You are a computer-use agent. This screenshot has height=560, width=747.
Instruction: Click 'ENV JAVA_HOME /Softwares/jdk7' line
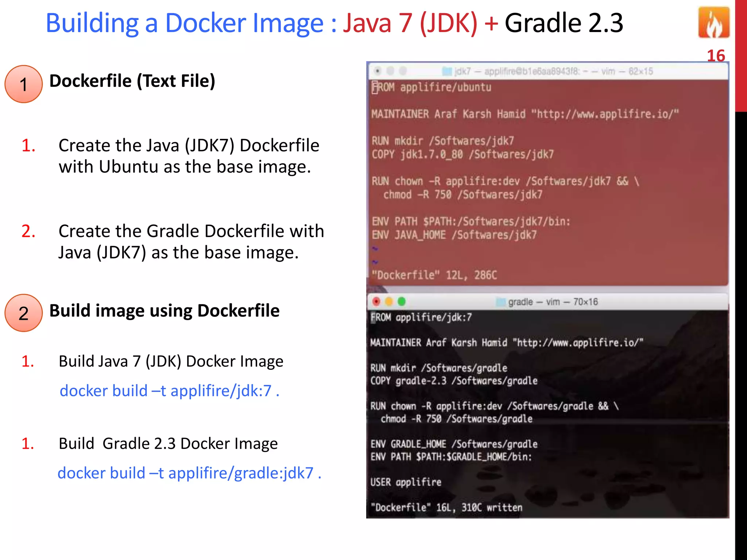point(454,235)
